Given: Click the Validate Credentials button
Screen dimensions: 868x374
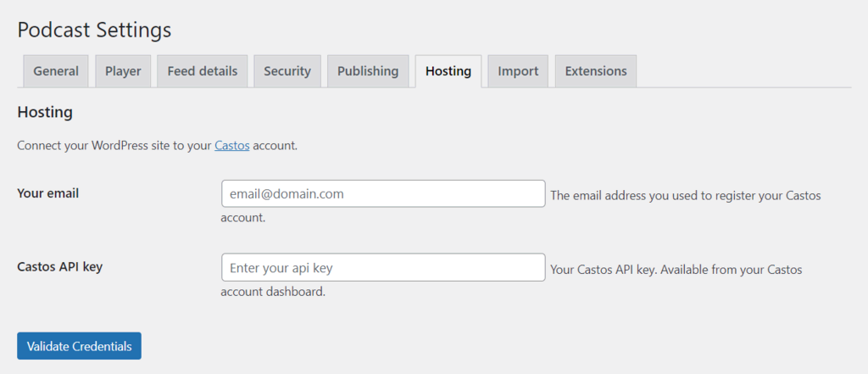Looking at the screenshot, I should click(79, 346).
